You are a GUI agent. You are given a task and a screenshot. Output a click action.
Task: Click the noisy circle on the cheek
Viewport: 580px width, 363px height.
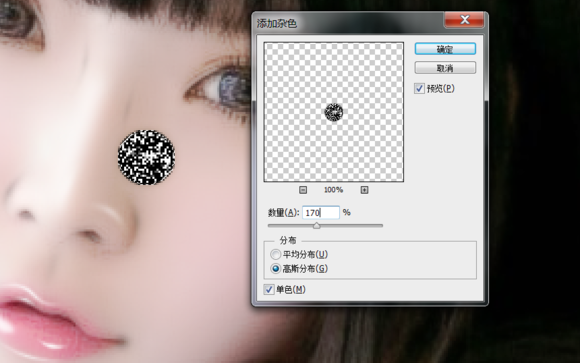pyautogui.click(x=146, y=157)
